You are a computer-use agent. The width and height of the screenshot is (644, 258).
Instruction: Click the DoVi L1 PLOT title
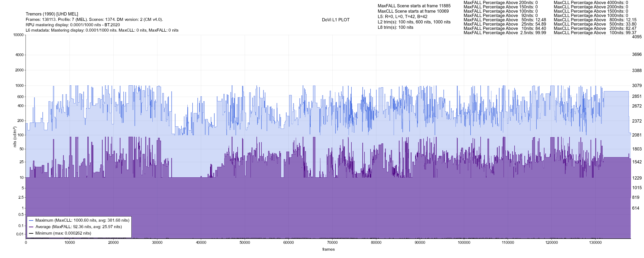click(336, 20)
